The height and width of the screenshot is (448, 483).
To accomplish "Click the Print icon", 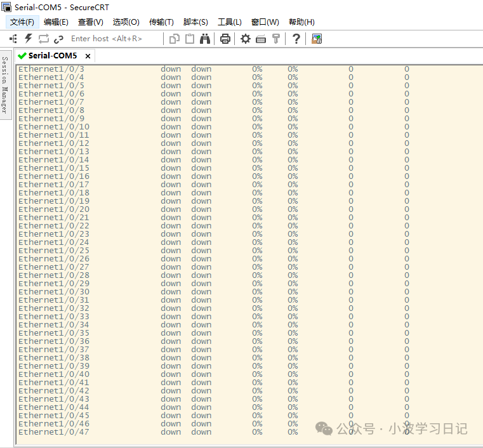I will tap(225, 39).
